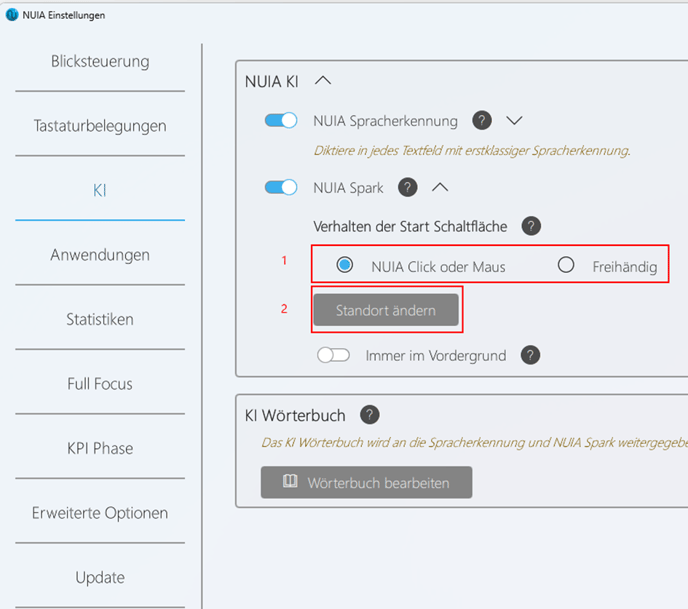Collapse the NUIA KI section

click(323, 80)
